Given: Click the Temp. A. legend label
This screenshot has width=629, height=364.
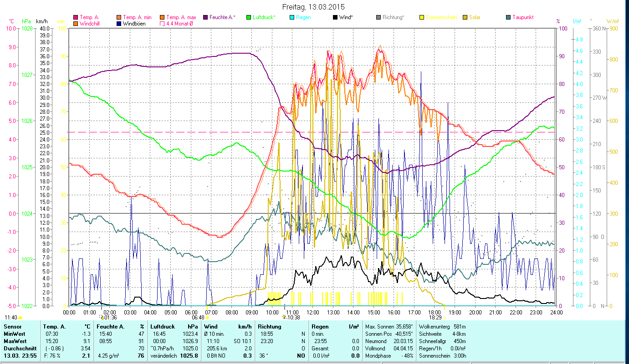Looking at the screenshot, I should [89, 18].
